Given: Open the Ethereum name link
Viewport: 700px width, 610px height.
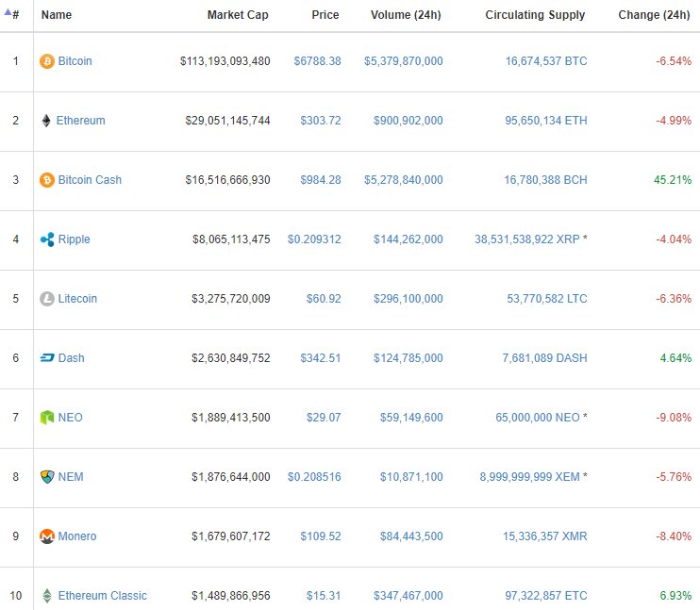Looking at the screenshot, I should (x=80, y=121).
